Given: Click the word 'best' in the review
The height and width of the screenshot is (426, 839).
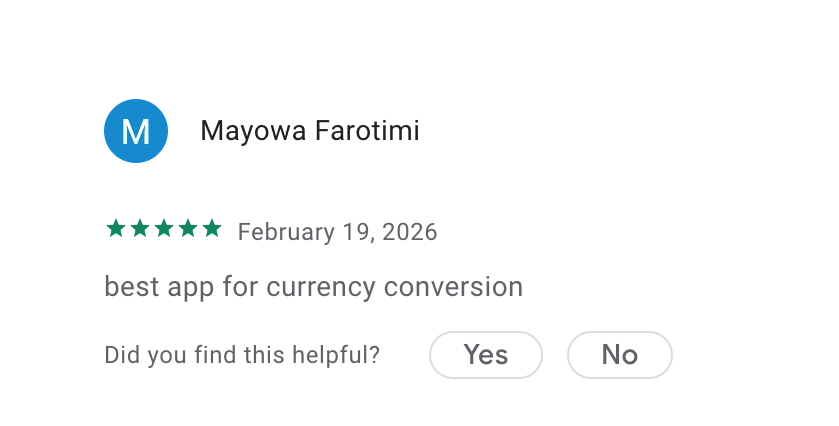Looking at the screenshot, I should [126, 288].
